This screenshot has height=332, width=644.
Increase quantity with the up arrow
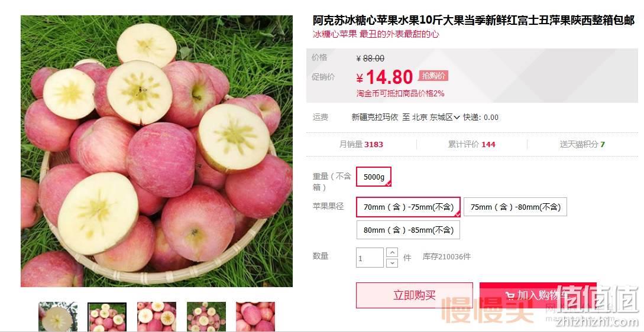392,252
